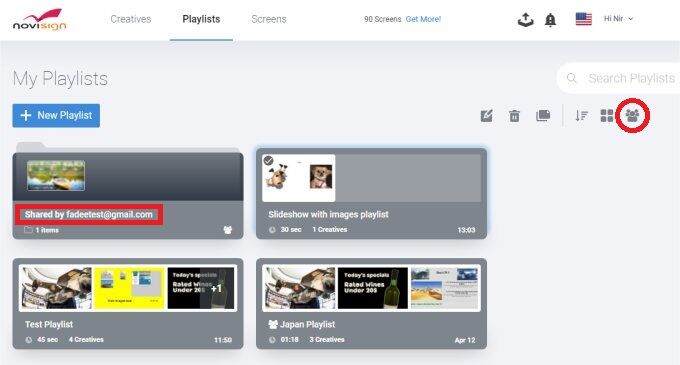Select the US flag language icon
The height and width of the screenshot is (365, 680).
(x=583, y=19)
